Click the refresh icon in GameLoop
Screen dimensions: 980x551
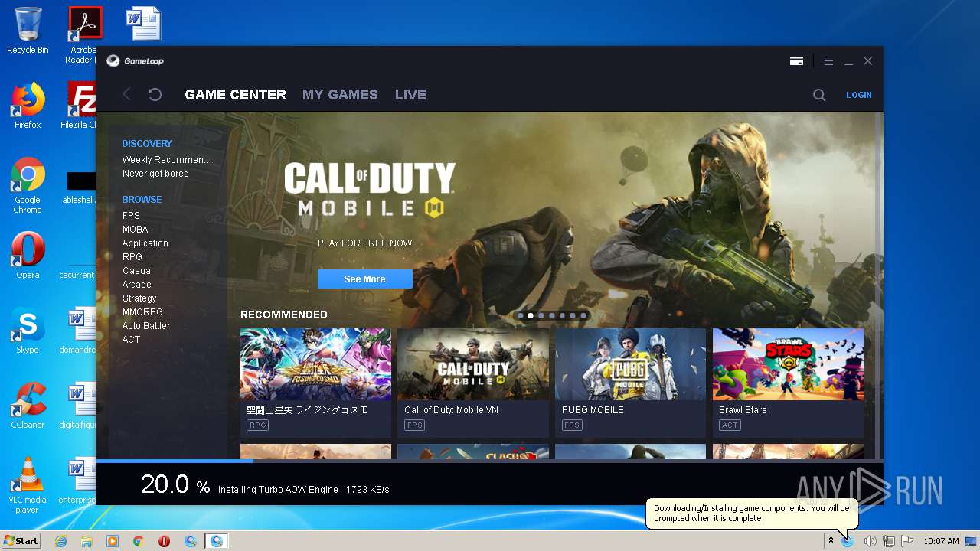point(155,94)
